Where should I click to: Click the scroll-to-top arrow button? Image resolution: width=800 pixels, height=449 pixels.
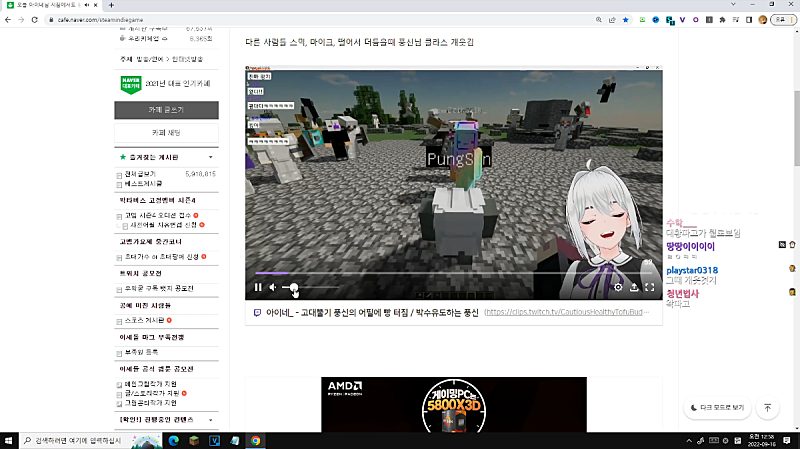click(767, 407)
